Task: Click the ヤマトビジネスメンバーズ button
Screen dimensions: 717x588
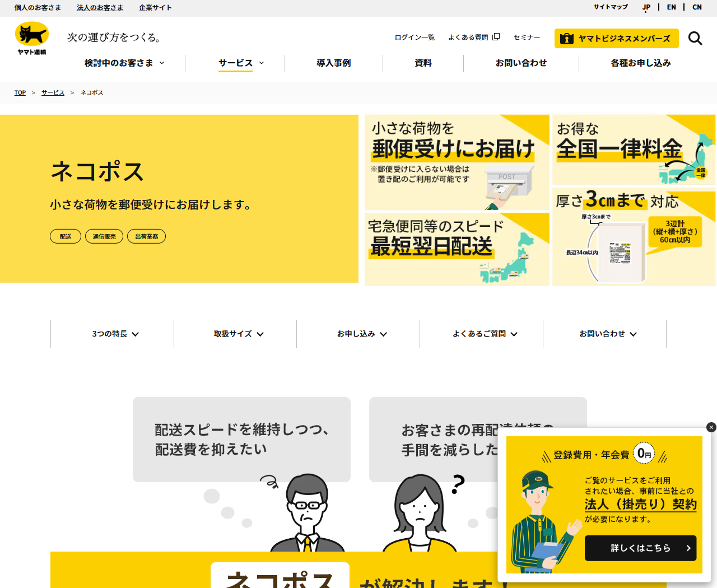Action: (617, 39)
